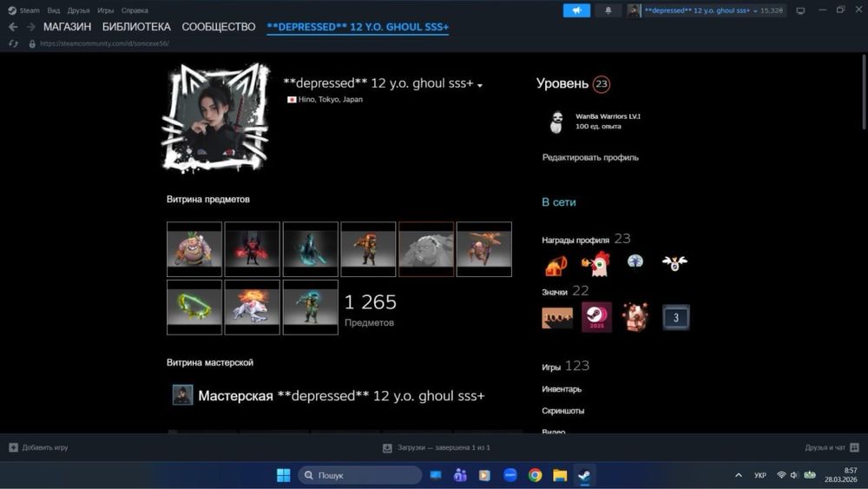868x489 pixels.
Task: Click the Steam 2025 pink badge
Action: [597, 317]
